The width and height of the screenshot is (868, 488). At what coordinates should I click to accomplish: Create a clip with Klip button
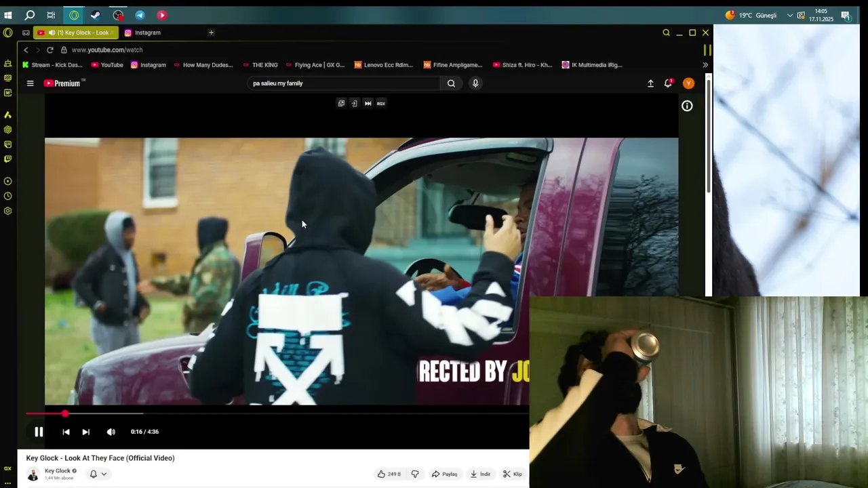[513, 474]
